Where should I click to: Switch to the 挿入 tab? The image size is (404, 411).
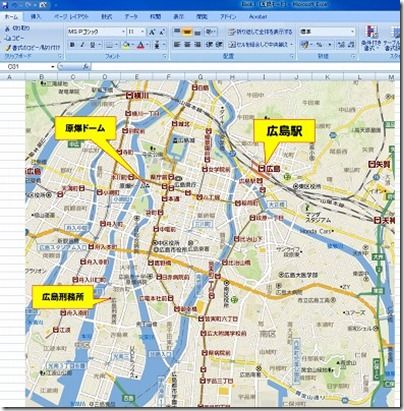point(36,16)
